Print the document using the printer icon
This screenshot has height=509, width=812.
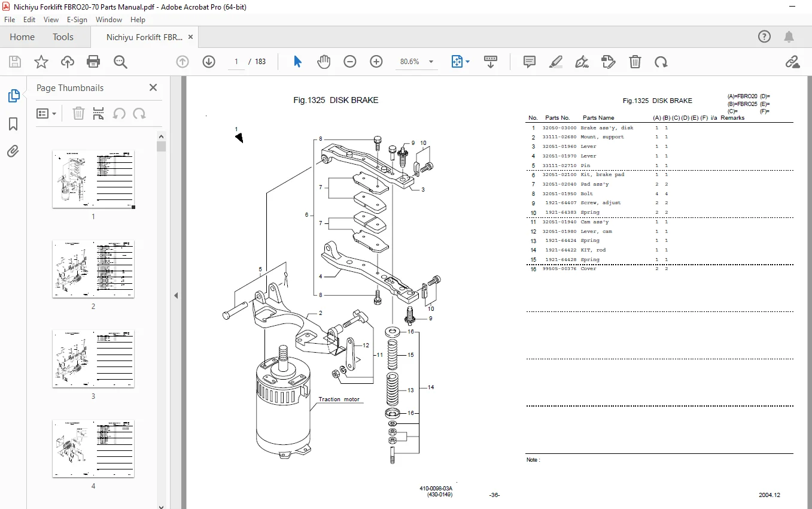[93, 62]
